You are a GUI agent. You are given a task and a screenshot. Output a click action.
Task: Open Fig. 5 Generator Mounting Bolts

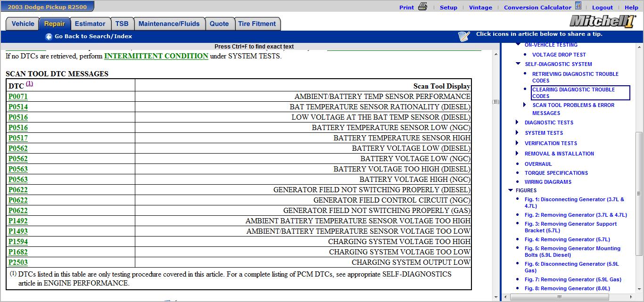coord(572,252)
